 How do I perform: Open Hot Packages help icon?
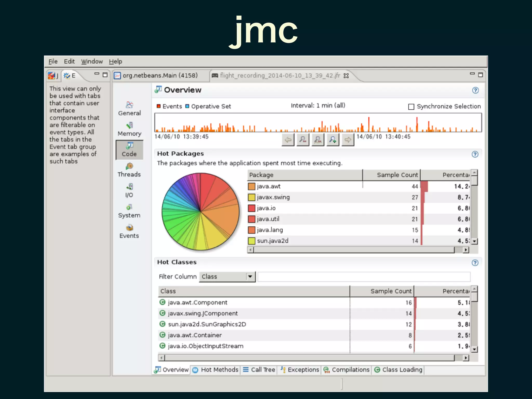click(x=475, y=154)
